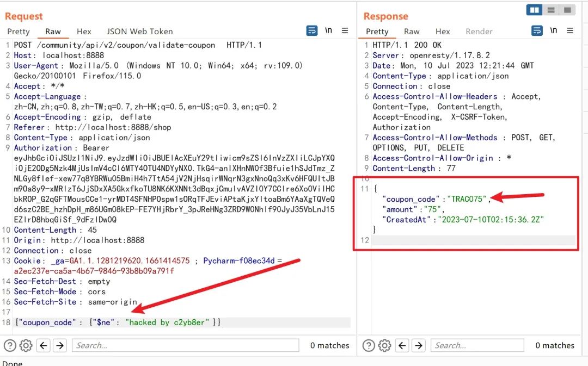The width and height of the screenshot is (588, 366).
Task: Select side-by-side split layout icon
Action: [534, 10]
